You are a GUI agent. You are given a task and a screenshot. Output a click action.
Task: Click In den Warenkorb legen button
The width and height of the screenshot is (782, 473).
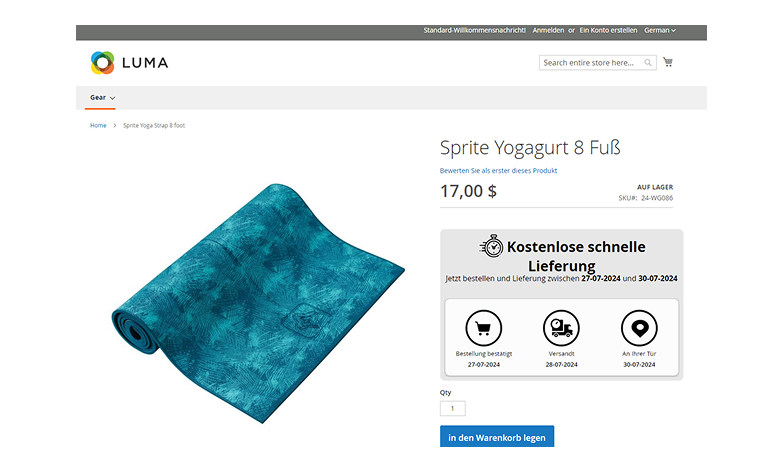click(497, 437)
